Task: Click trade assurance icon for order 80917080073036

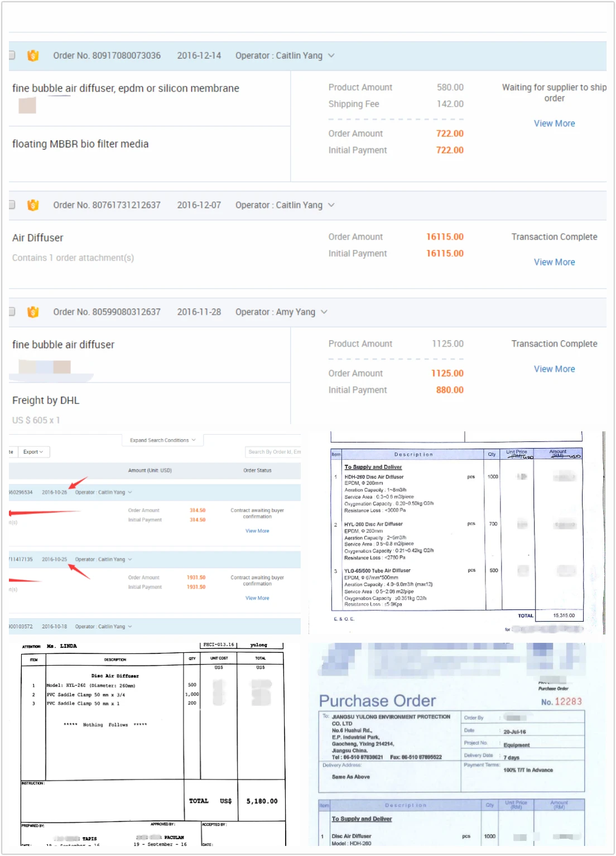Action: pos(33,56)
